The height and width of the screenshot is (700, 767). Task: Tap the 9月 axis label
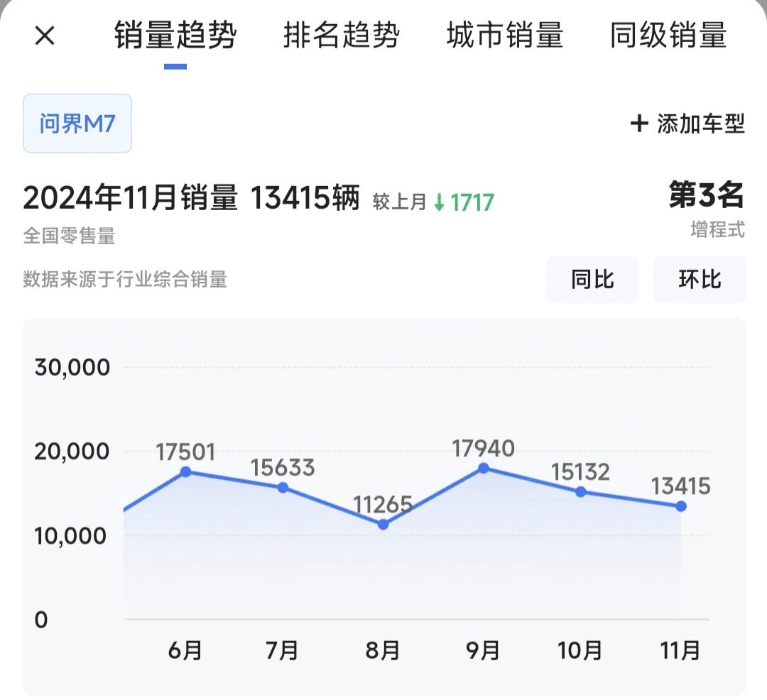click(483, 650)
